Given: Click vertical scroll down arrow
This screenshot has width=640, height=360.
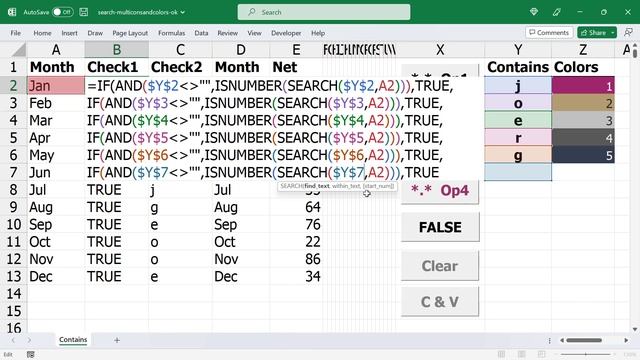Looking at the screenshot, I should pyautogui.click(x=635, y=329).
